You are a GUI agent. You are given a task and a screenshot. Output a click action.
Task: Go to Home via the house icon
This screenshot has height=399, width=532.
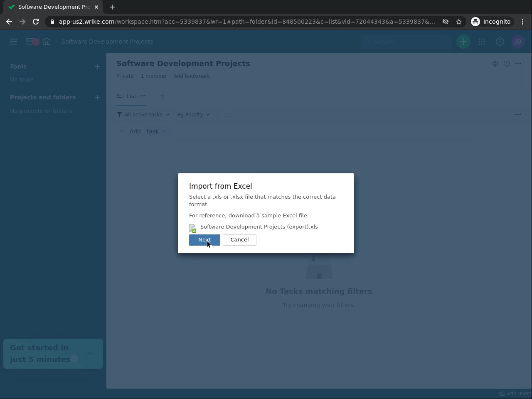pyautogui.click(x=47, y=42)
